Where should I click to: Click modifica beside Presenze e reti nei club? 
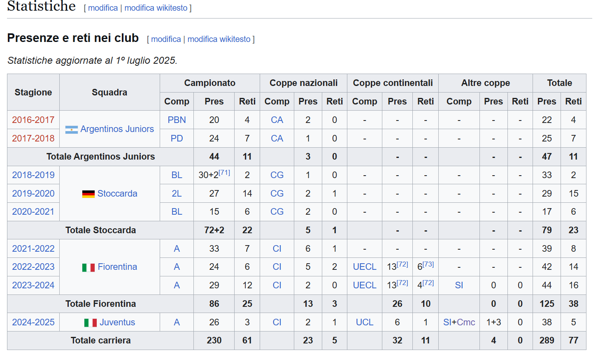click(166, 39)
